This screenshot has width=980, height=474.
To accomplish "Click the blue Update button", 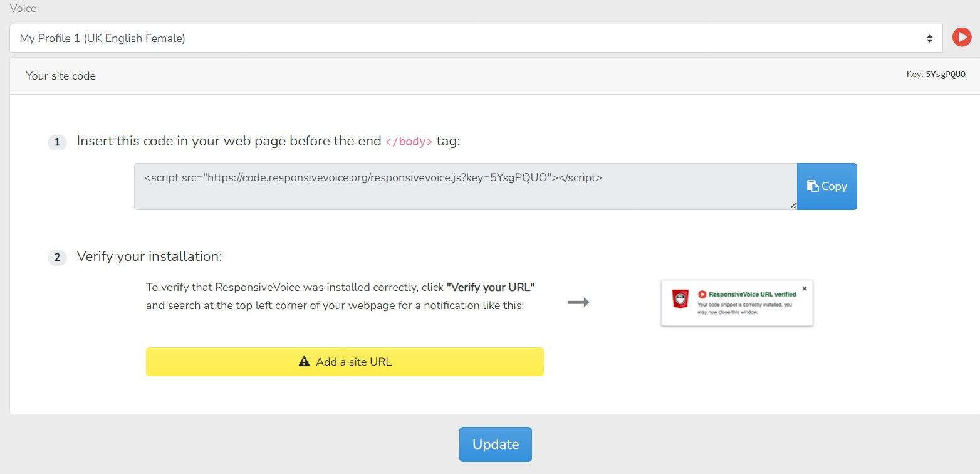I will (x=495, y=445).
